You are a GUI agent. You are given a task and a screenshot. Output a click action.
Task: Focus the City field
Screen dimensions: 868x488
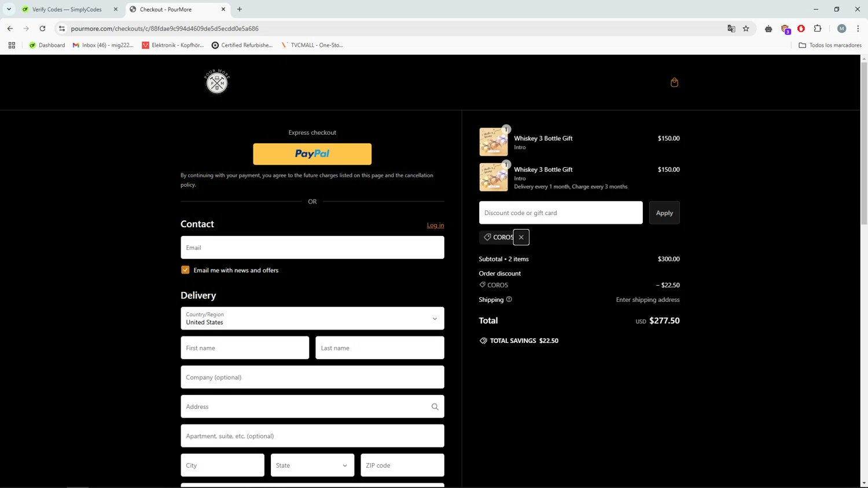click(222, 465)
